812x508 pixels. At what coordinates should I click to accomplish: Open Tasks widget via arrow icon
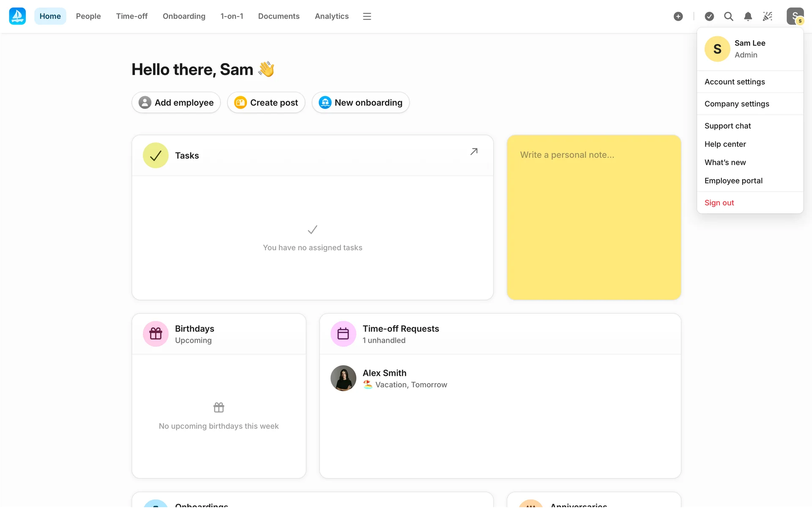474,152
